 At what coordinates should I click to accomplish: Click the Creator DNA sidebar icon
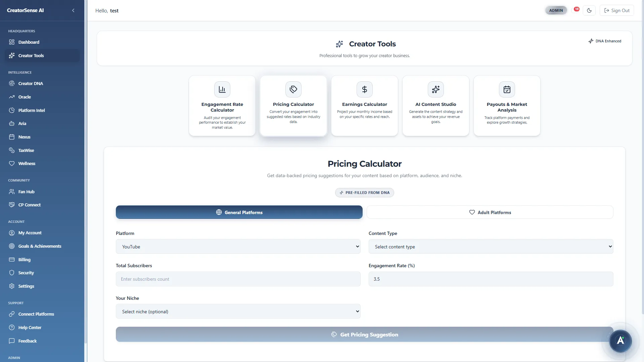[11, 83]
